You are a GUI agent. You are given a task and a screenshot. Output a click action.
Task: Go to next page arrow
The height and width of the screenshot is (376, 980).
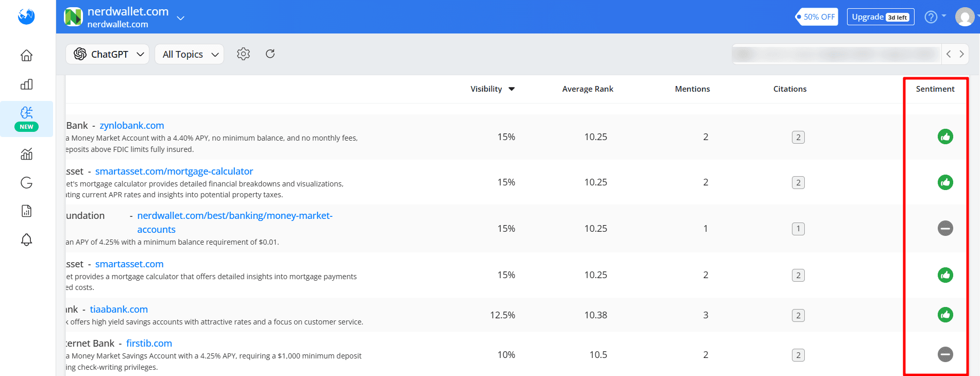click(961, 54)
